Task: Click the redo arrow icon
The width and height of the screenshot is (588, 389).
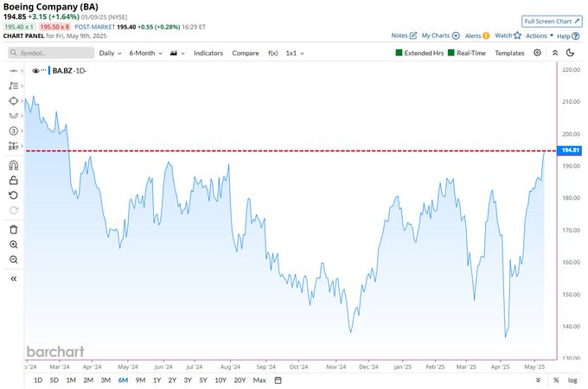Action: [x=14, y=210]
